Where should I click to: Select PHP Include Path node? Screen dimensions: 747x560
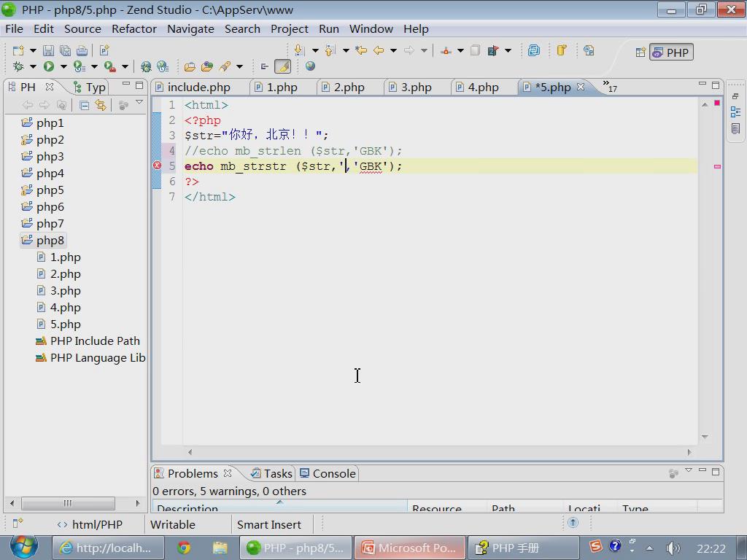pos(88,341)
